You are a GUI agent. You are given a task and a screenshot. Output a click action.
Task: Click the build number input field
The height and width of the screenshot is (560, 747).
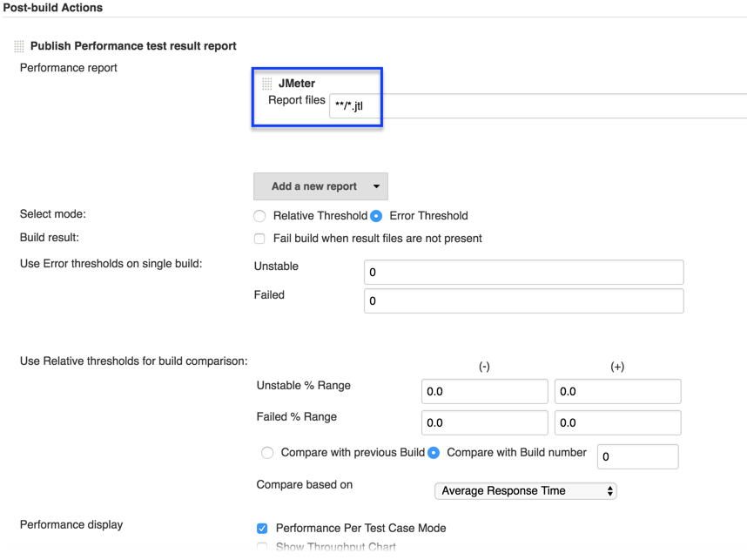pos(637,456)
